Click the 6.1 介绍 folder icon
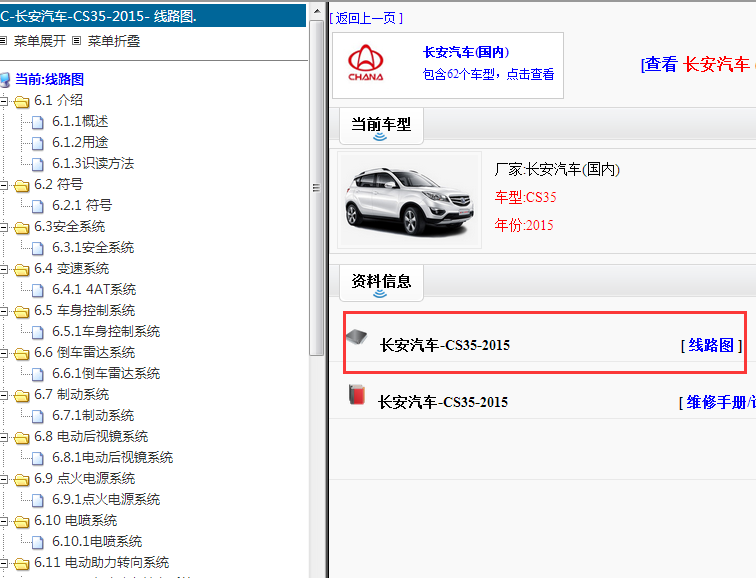 (x=21, y=101)
